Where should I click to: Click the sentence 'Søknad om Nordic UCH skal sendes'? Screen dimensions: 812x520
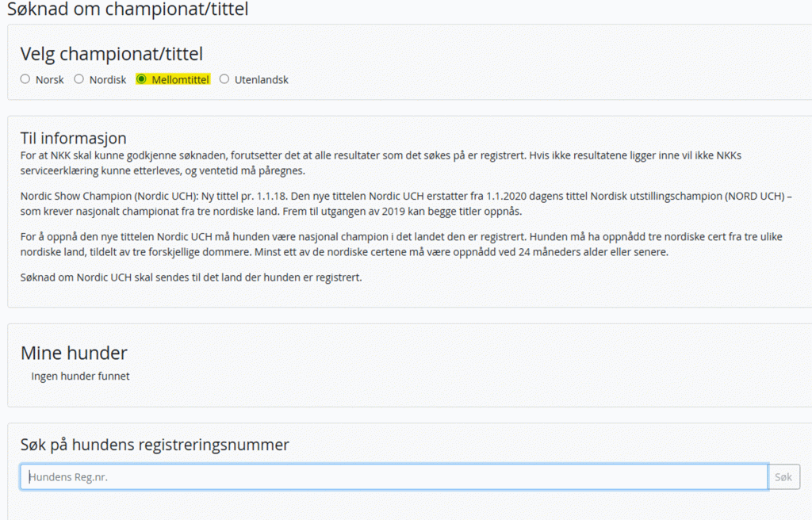point(191,278)
